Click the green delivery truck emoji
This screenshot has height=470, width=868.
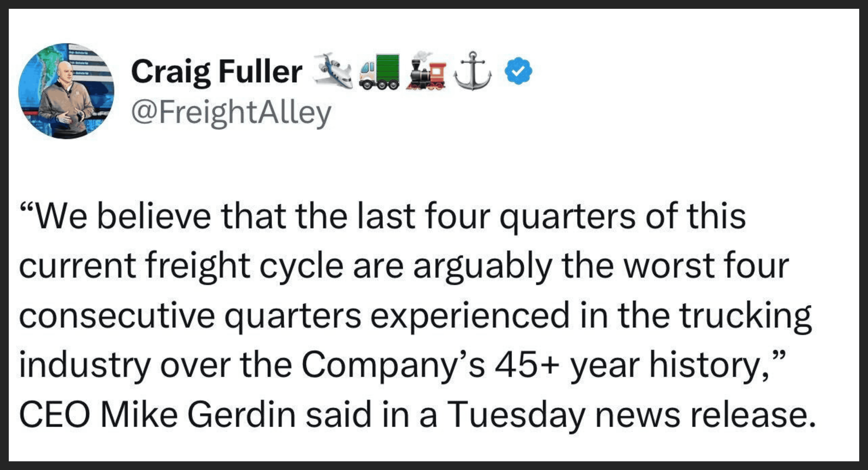[x=379, y=72]
